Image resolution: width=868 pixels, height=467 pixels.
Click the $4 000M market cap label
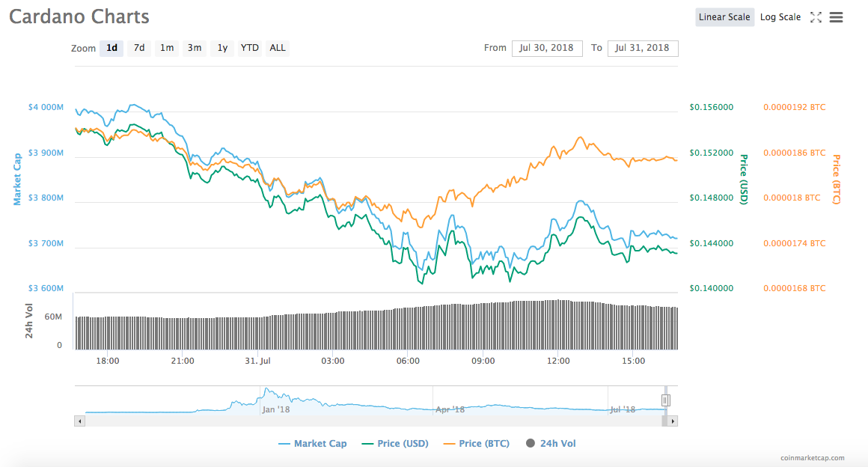(46, 108)
